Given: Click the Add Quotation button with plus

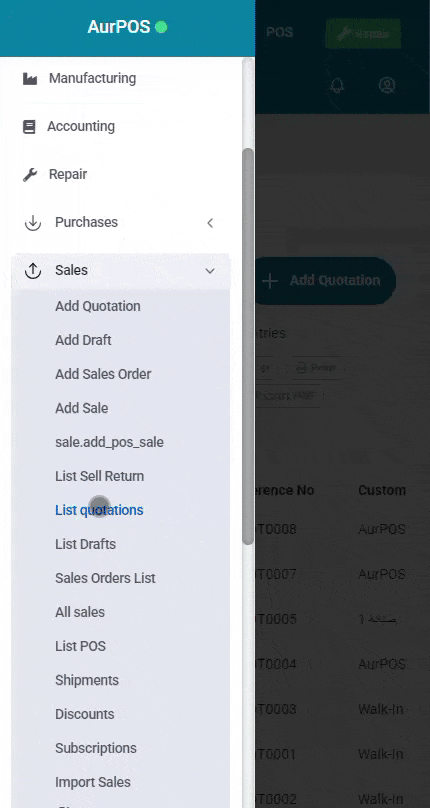Looking at the screenshot, I should tap(324, 280).
